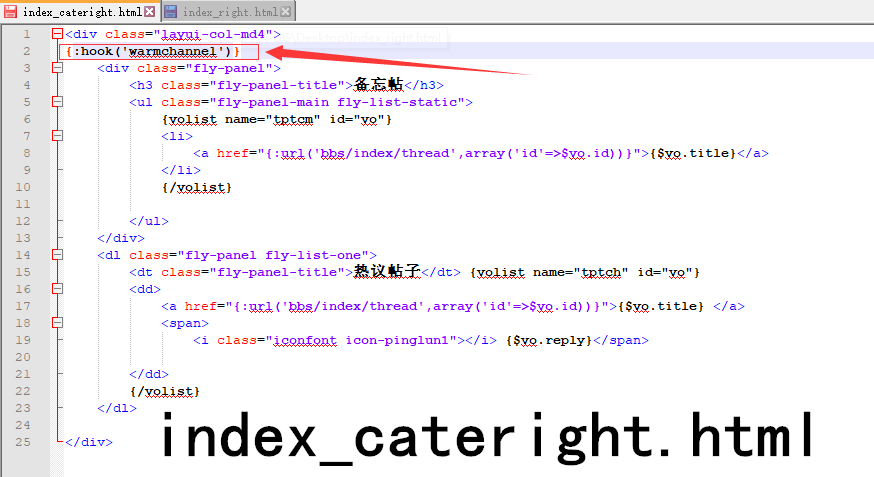
Task: Click closing </dd> tag on line 21
Action: [x=149, y=375]
